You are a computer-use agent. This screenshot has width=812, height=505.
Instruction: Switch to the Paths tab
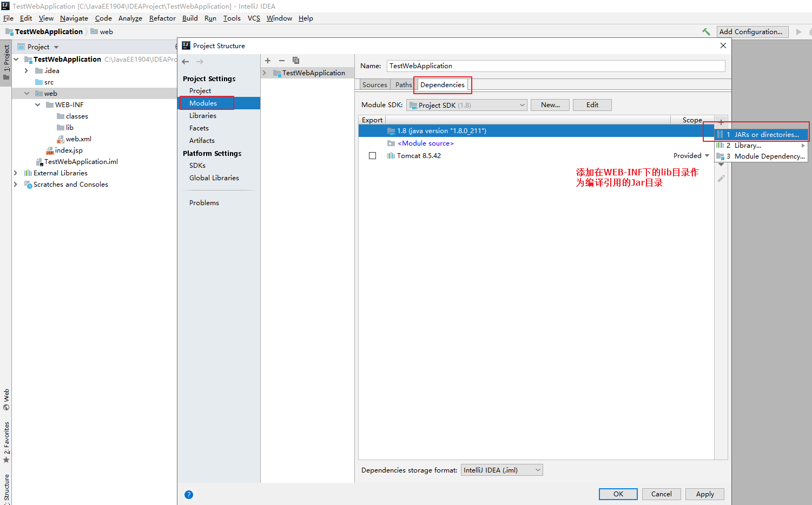[x=404, y=85]
